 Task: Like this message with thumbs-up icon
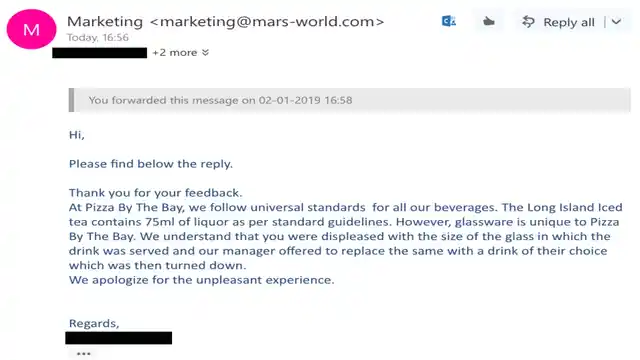point(489,21)
